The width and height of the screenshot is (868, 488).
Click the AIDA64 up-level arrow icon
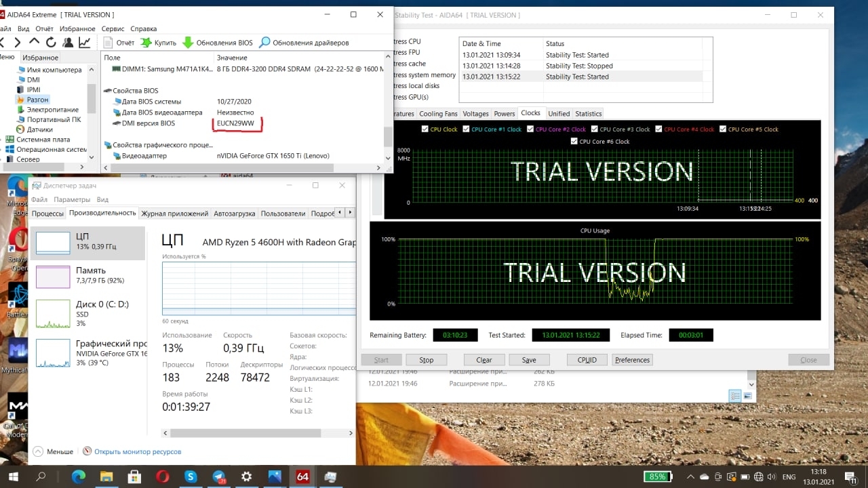[34, 42]
